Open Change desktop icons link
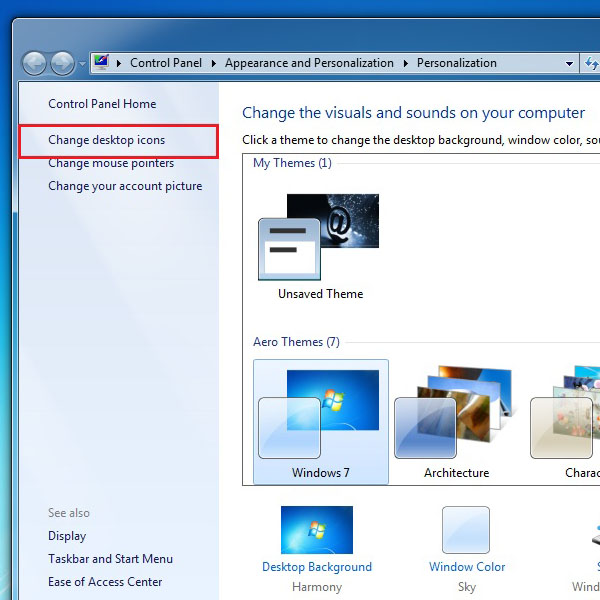This screenshot has height=600, width=600. point(106,140)
